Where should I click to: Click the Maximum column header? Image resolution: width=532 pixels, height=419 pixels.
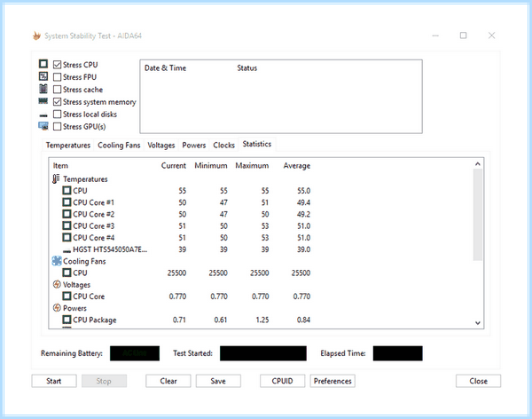click(x=252, y=165)
